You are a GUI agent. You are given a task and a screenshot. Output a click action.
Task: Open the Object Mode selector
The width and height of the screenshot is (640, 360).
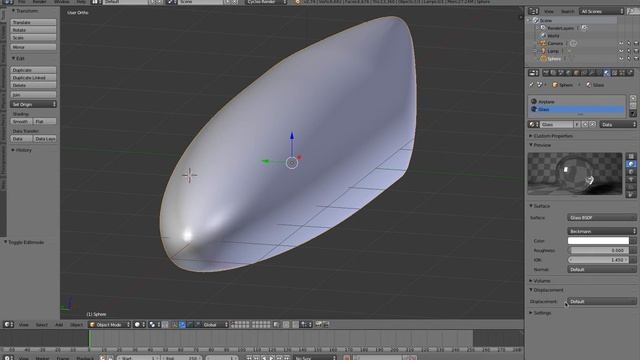109,324
